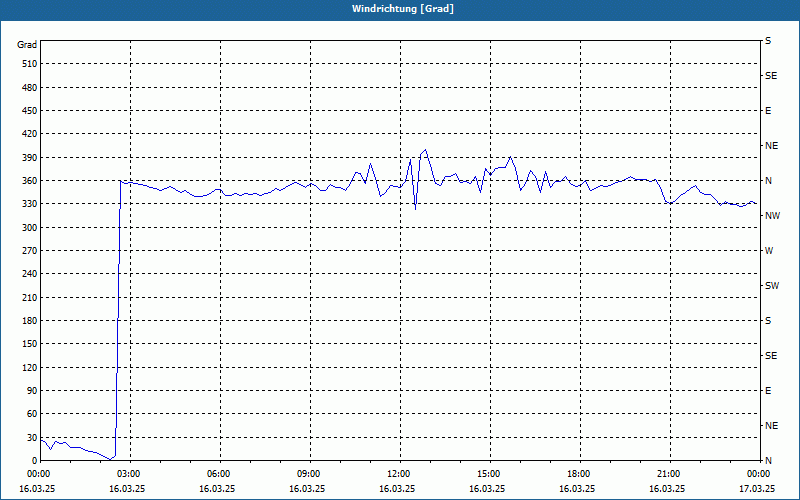Select the 180 y-axis value

30,321
